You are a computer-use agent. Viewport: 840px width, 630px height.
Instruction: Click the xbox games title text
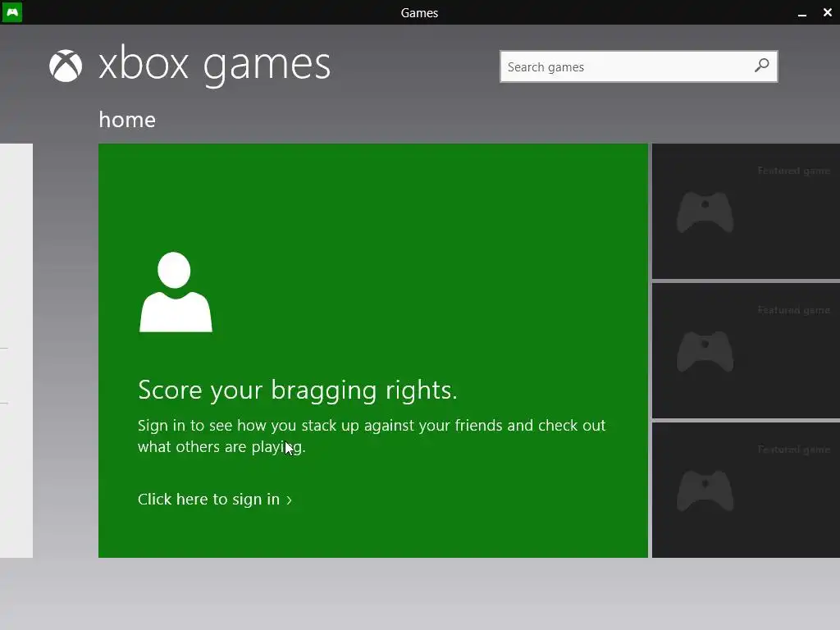(214, 66)
